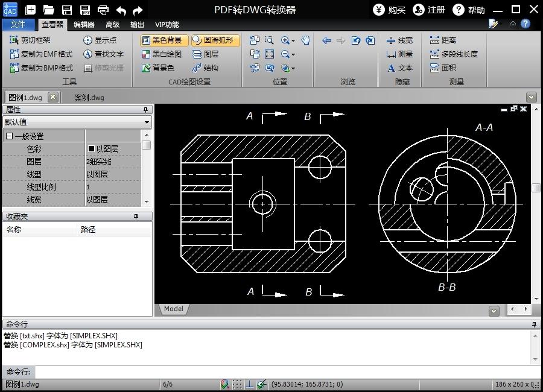
Task: Toggle ortho mode icon in status bar
Action: [249, 384]
